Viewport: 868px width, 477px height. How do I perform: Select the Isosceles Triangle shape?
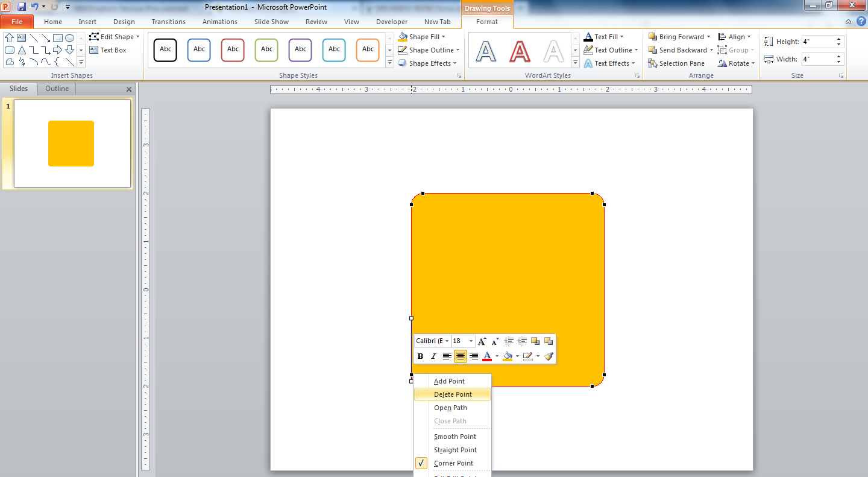click(x=22, y=50)
